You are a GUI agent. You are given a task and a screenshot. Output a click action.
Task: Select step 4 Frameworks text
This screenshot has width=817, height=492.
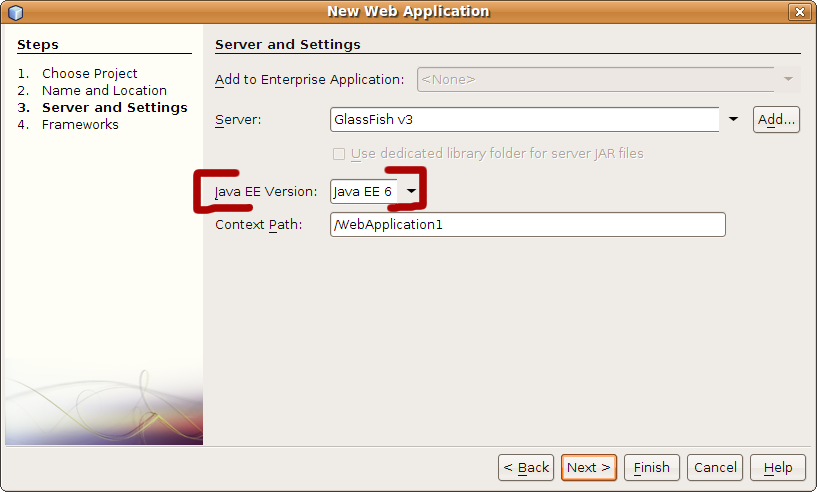(80, 125)
